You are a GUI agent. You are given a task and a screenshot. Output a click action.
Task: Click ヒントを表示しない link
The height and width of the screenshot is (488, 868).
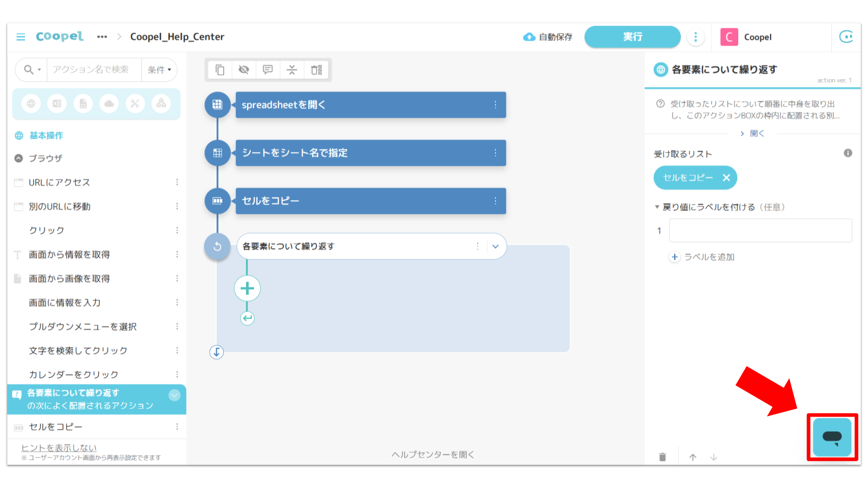59,448
